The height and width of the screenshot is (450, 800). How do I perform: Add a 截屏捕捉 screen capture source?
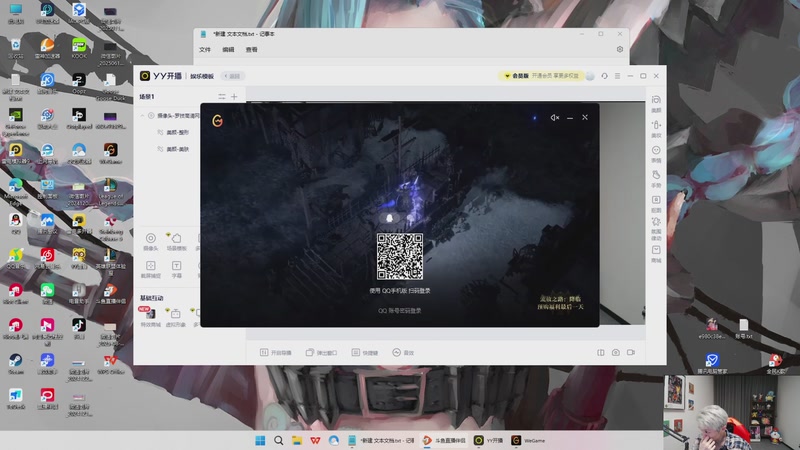coord(151,269)
